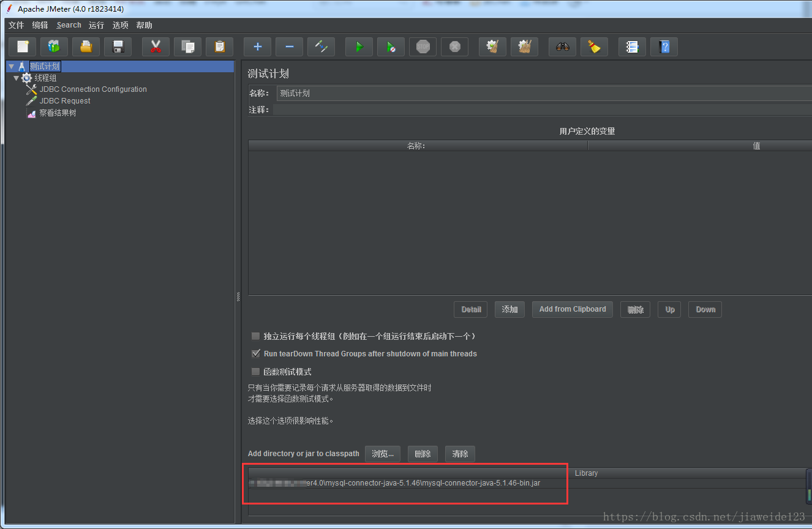Uncheck Run tearDown Thread Groups checkbox
Screen dimensions: 812x529
click(x=256, y=354)
